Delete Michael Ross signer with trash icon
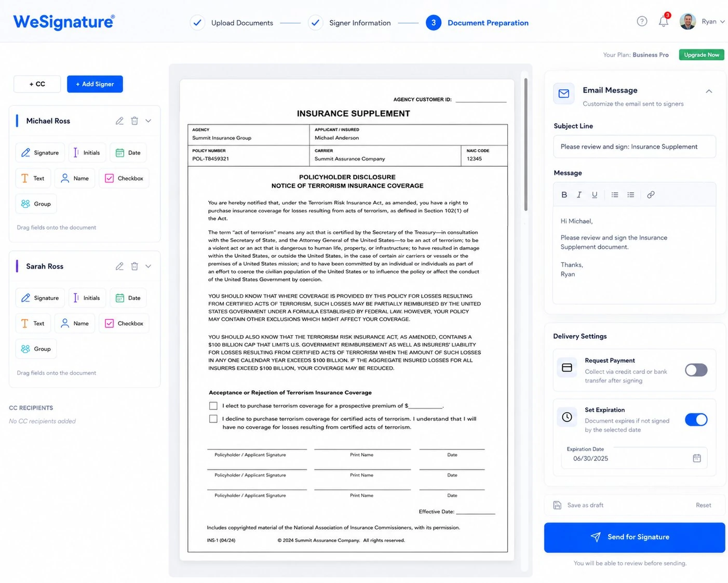The image size is (728, 583). click(x=134, y=121)
